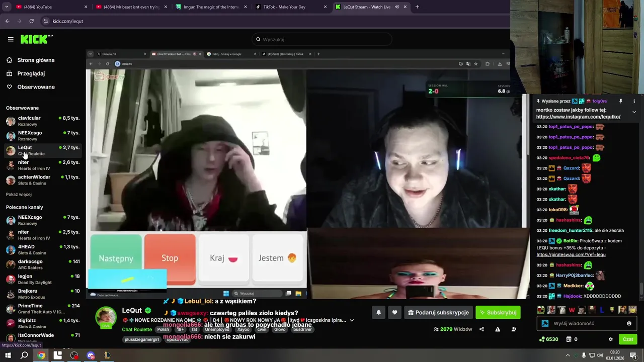
Task: Open Przeglądaj section
Action: coord(25,73)
